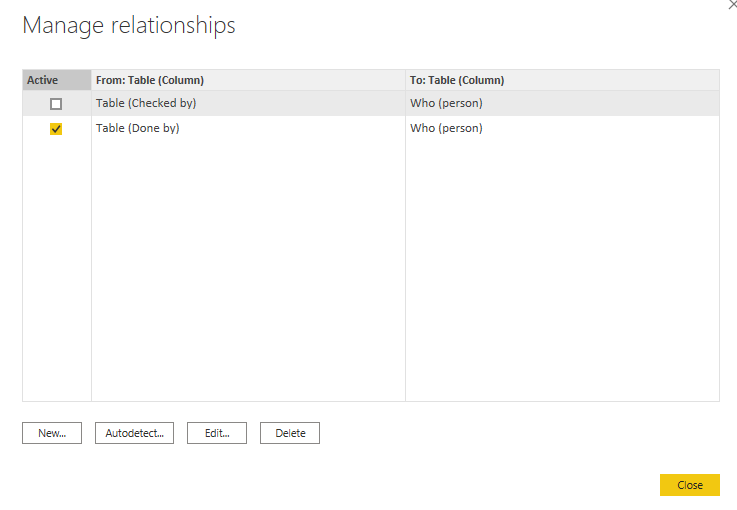Run Autodetect... for relationships
737x510 pixels.
coord(134,433)
